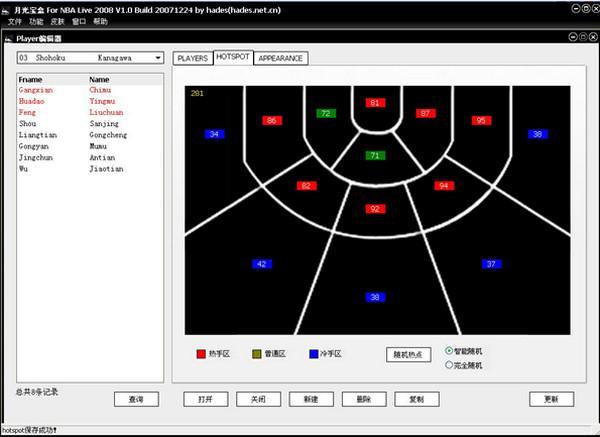Screen dimensions: 600x437
Task: Click the blue 37 hotspot zone value
Action: (x=492, y=264)
